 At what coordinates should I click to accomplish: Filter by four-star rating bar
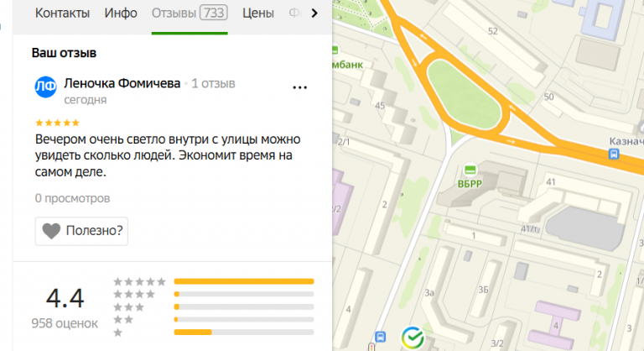click(x=244, y=294)
